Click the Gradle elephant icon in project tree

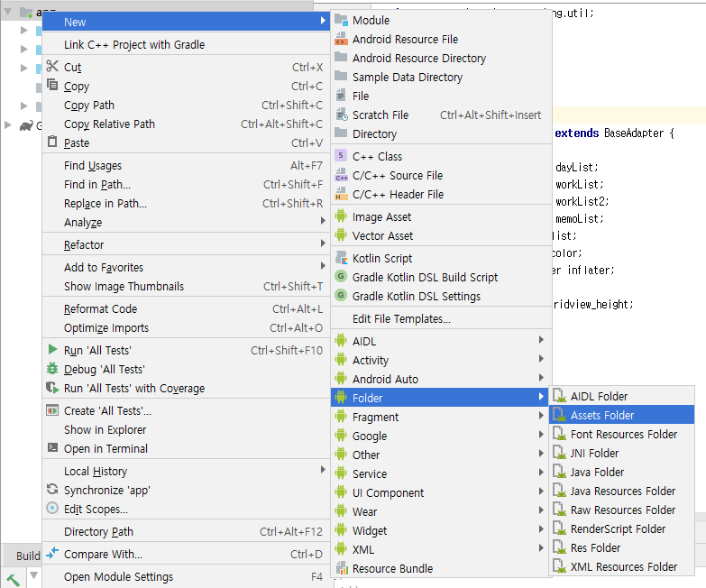tap(26, 125)
